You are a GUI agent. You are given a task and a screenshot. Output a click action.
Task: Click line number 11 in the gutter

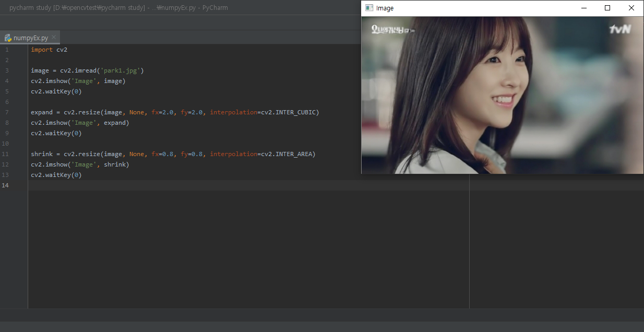point(6,154)
